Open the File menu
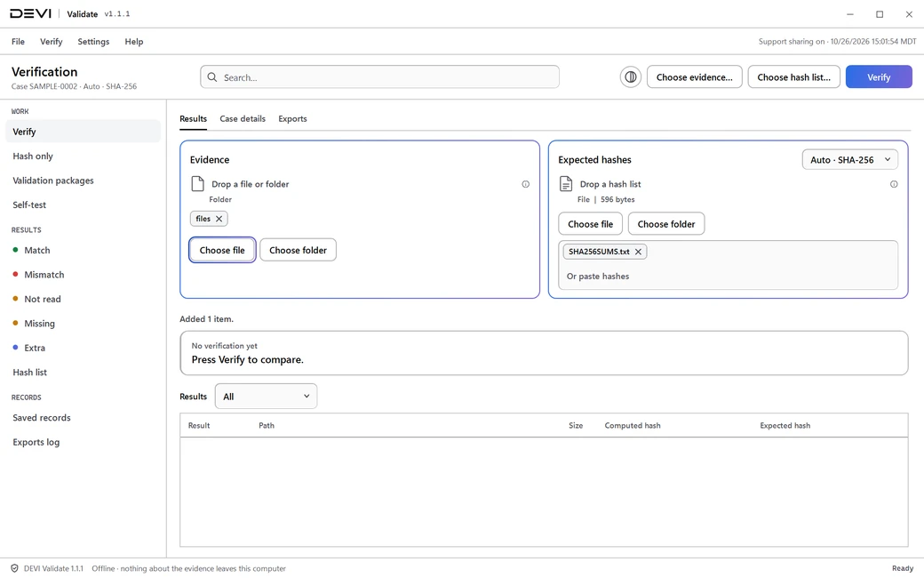 (19, 42)
